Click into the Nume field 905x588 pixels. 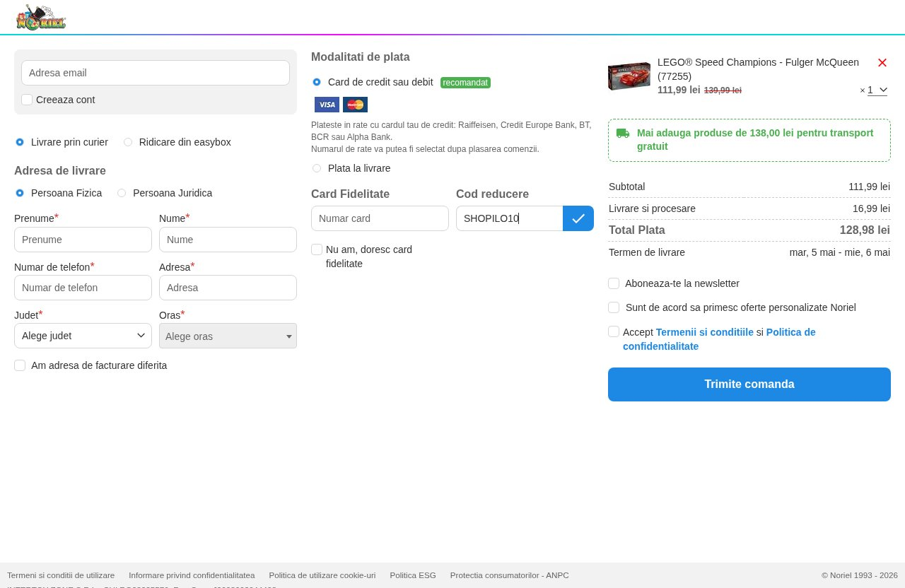pos(228,240)
